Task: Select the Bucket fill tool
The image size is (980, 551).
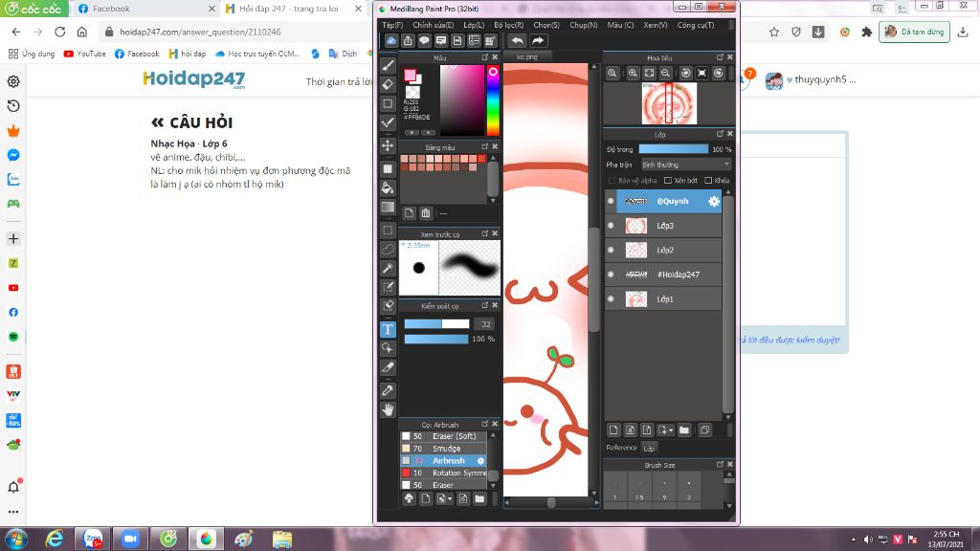Action: (388, 187)
